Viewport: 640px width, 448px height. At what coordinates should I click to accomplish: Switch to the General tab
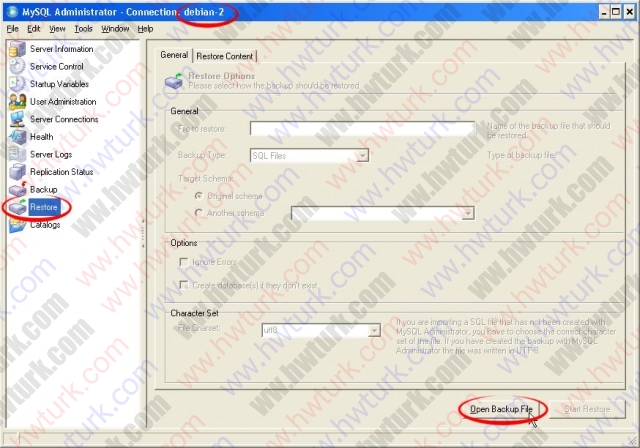(x=174, y=55)
